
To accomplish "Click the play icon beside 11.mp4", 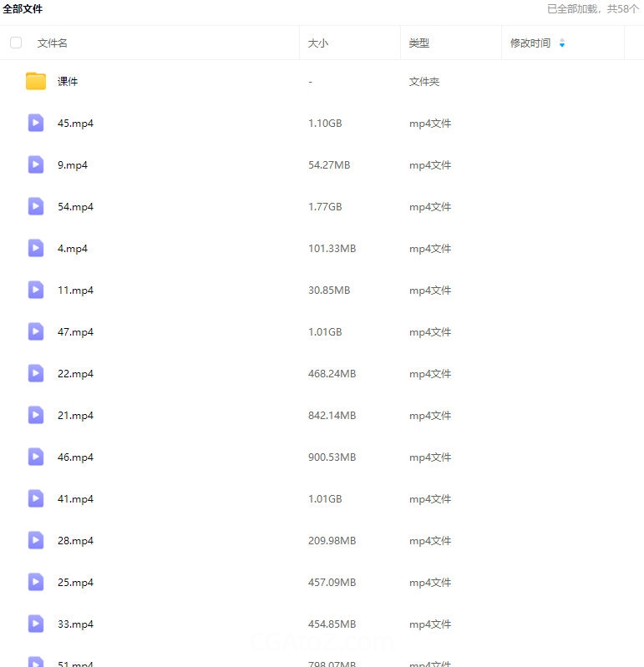I will pos(36,291).
